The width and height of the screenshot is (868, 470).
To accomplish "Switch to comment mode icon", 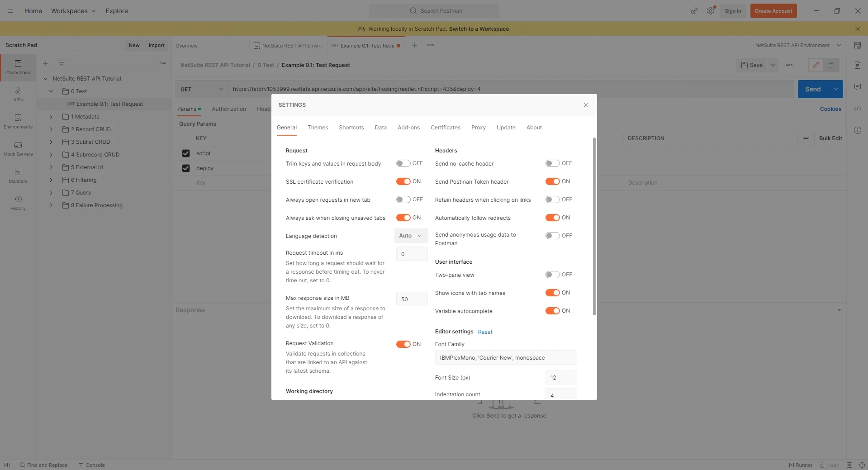I will coord(831,65).
